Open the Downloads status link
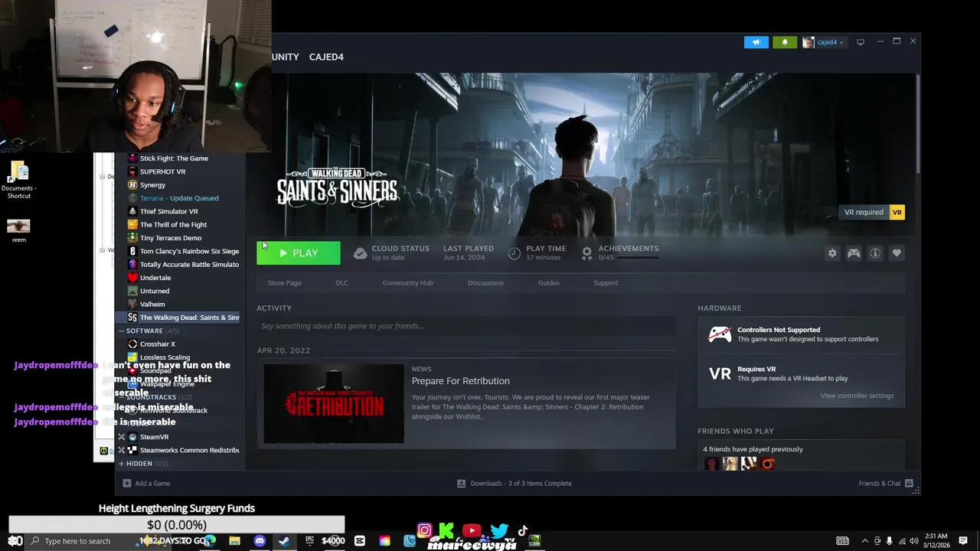Image resolution: width=980 pixels, height=551 pixels. pos(514,484)
